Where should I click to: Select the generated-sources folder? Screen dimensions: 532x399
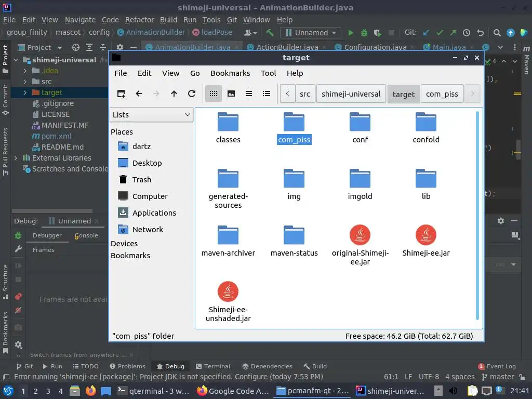pyautogui.click(x=228, y=189)
